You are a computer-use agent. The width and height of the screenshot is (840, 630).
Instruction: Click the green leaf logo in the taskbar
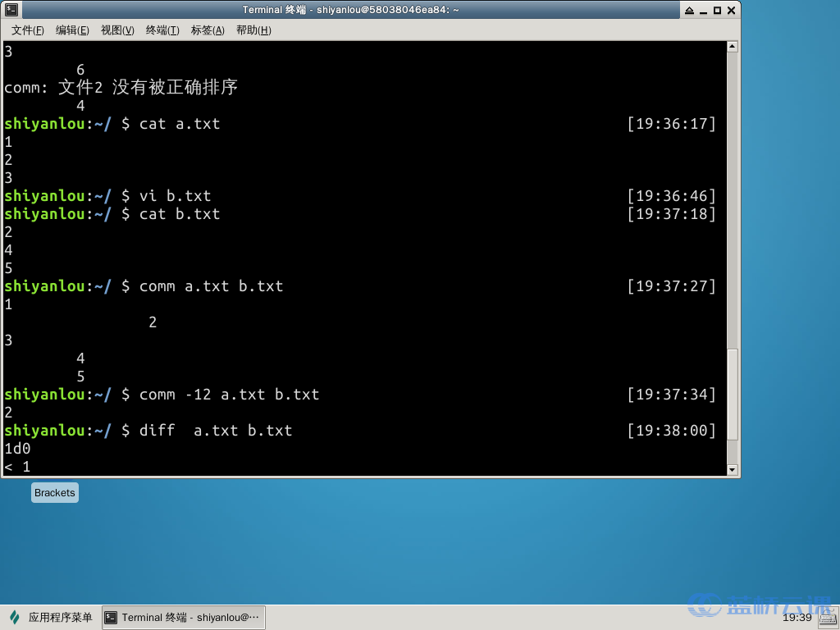15,618
